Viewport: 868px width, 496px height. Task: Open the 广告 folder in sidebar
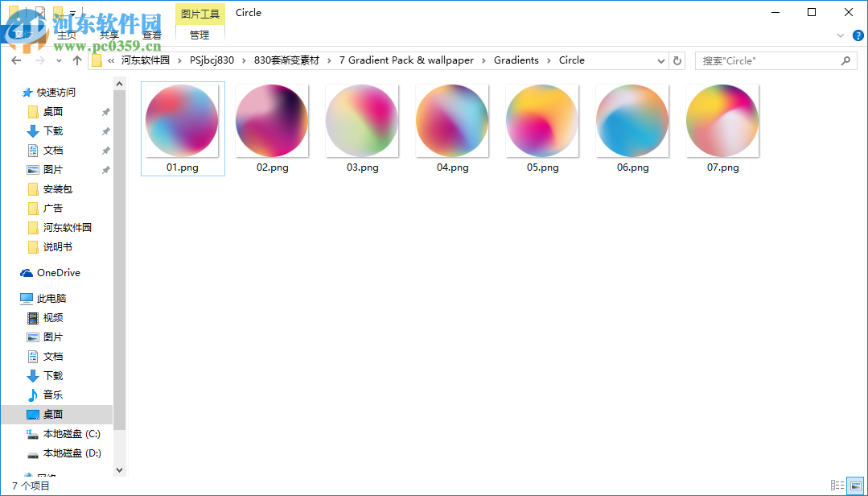click(x=53, y=209)
